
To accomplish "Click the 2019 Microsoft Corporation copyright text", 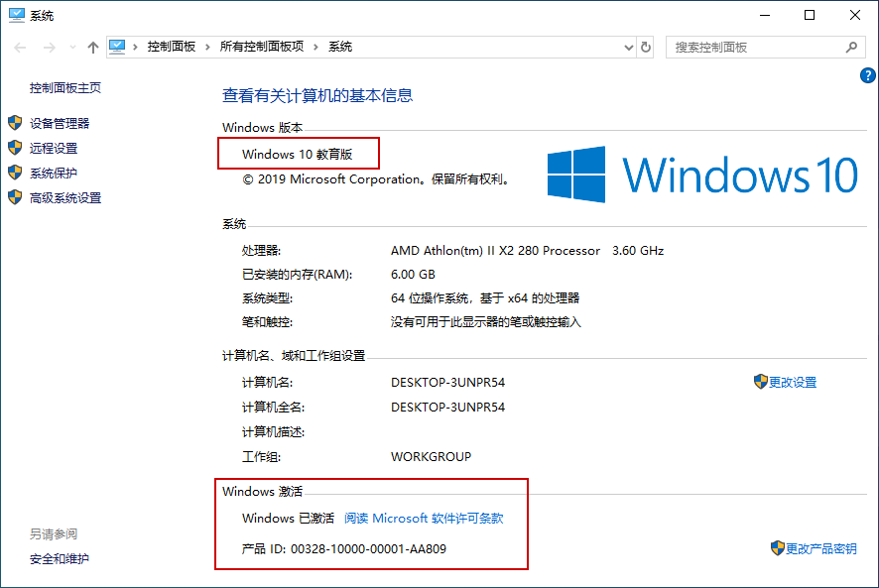I will pos(376,179).
